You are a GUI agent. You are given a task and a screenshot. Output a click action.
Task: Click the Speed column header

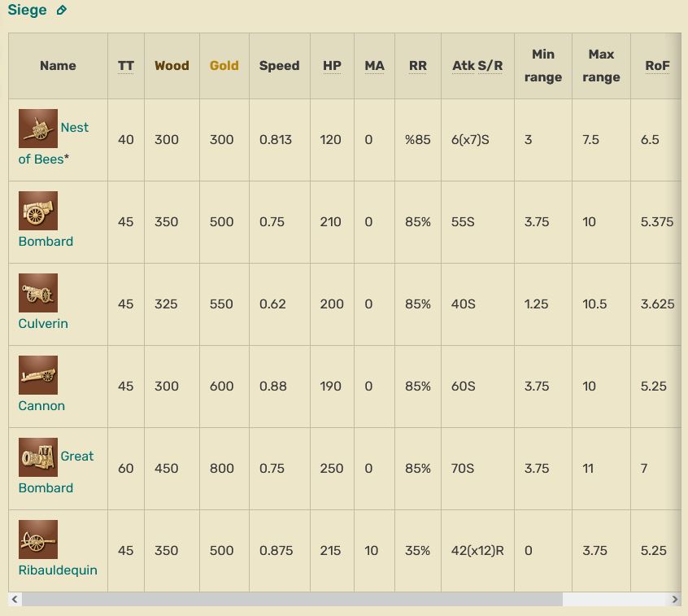tap(279, 65)
